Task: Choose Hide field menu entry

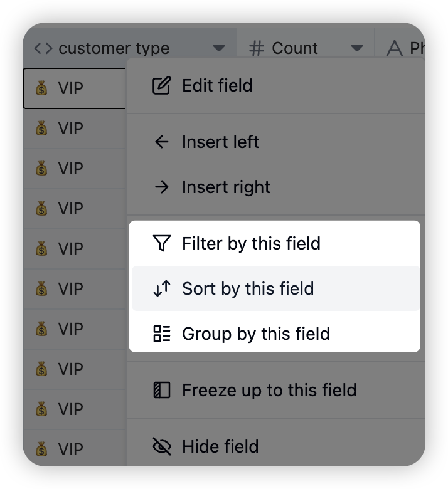Action: pos(275,446)
